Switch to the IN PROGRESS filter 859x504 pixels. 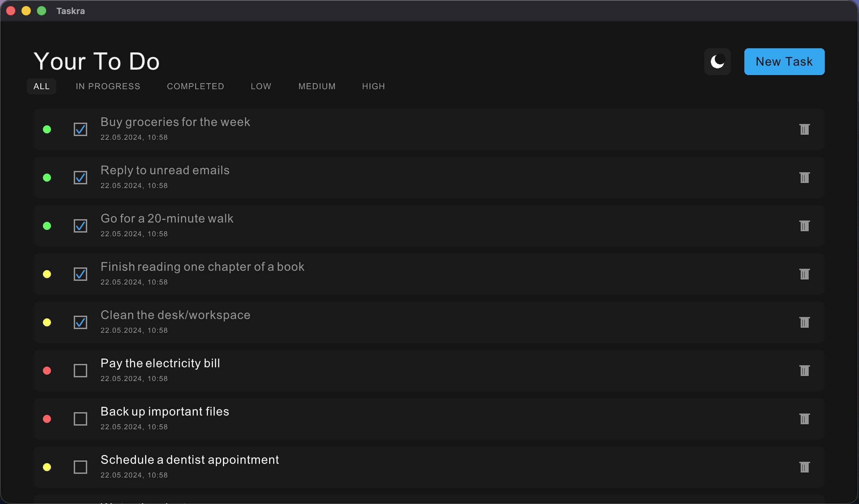tap(108, 86)
